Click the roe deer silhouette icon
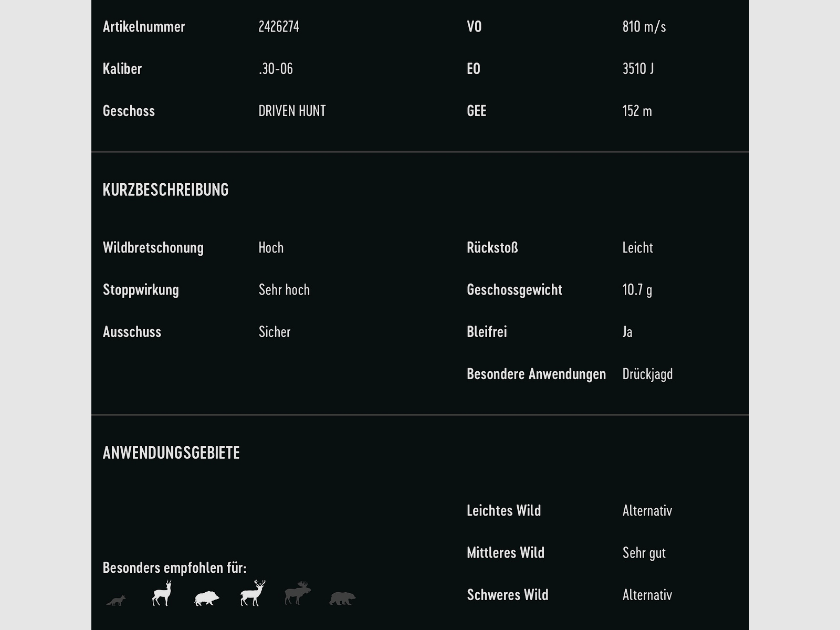The height and width of the screenshot is (630, 840). coord(162,594)
